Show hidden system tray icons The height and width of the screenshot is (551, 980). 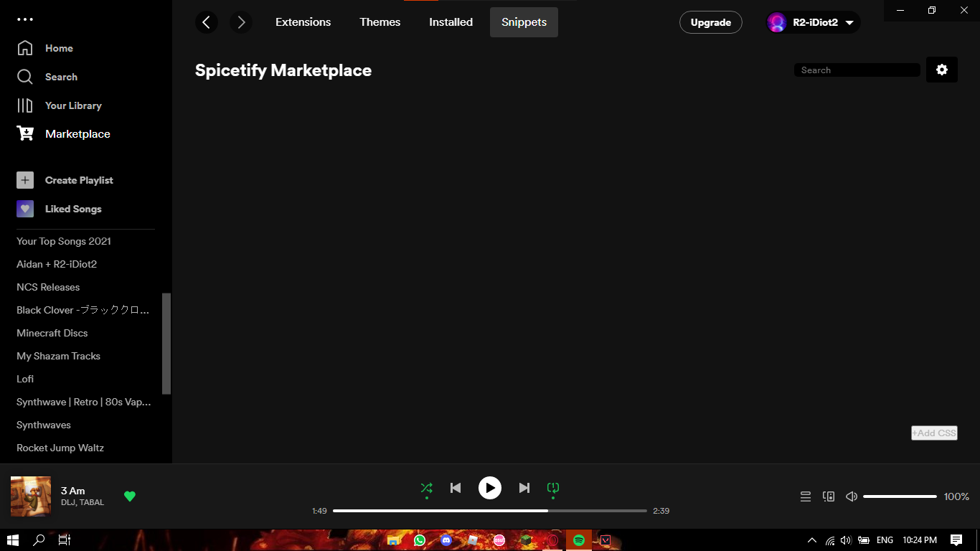coord(812,540)
